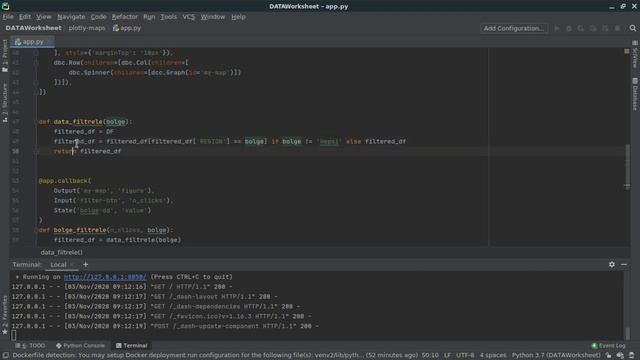Open Python 3.7 (DATAWorksheet) interpreter selector

point(556,355)
